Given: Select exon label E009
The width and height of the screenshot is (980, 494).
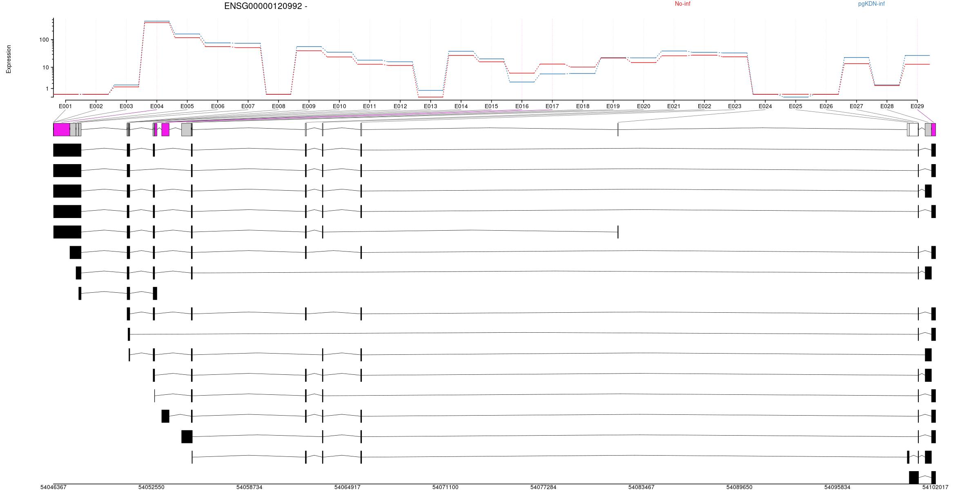Looking at the screenshot, I should point(309,106).
